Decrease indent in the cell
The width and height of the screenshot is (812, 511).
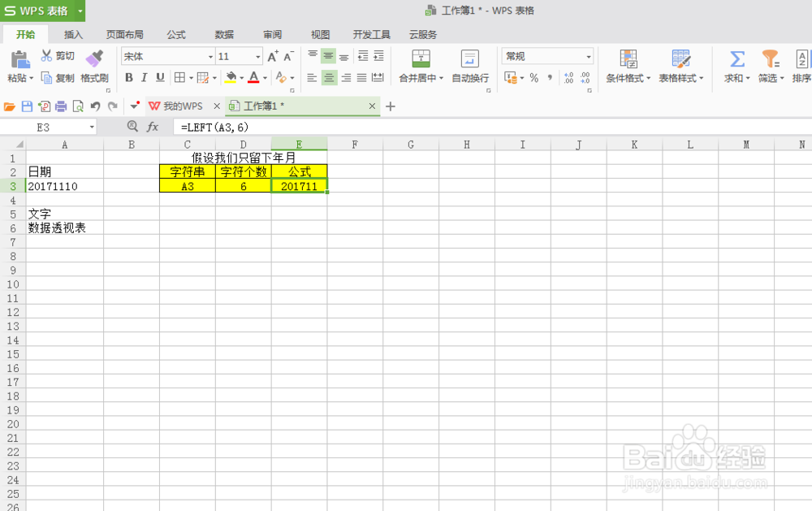click(363, 56)
